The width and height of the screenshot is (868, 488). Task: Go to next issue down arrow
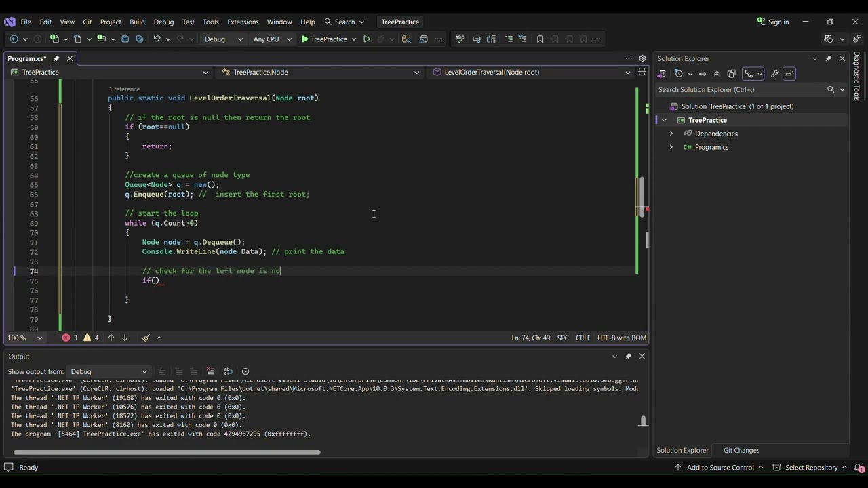pyautogui.click(x=124, y=338)
